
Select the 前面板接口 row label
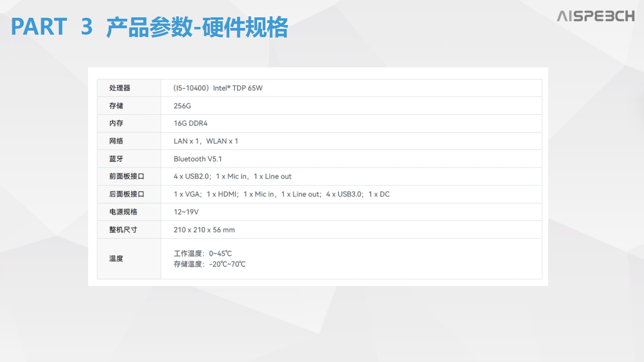click(127, 177)
